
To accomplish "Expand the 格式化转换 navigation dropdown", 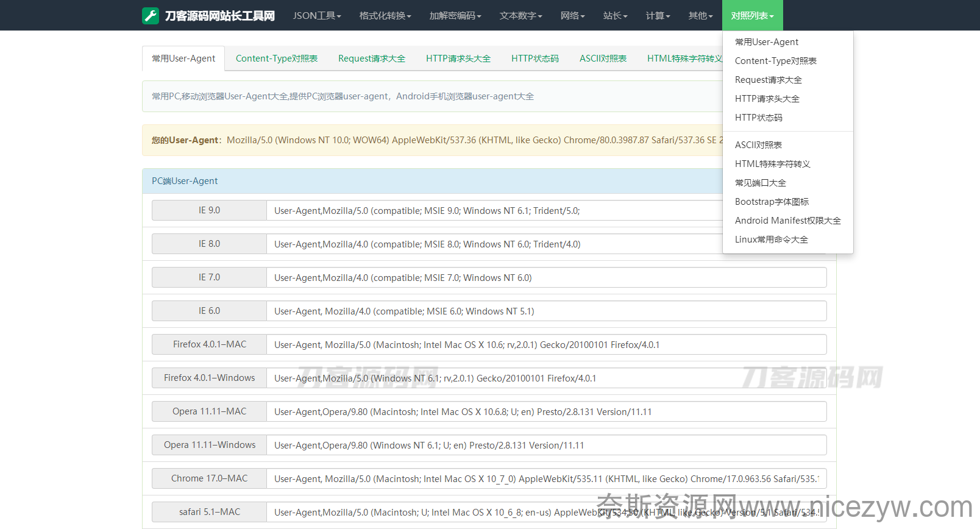I will coord(385,16).
